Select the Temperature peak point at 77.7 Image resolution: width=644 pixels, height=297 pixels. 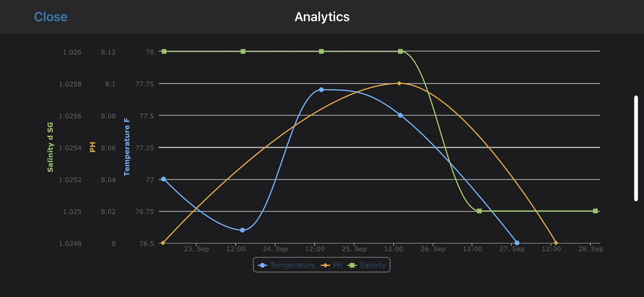point(321,90)
